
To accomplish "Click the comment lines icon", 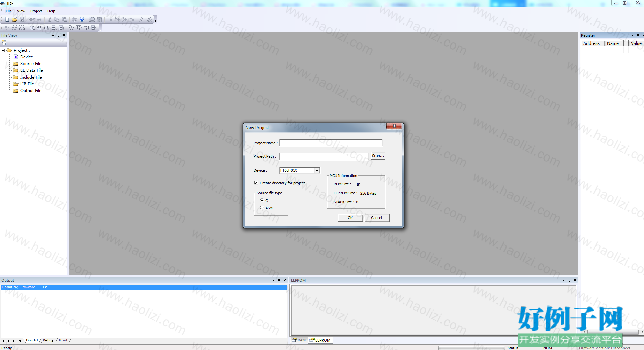I will pyautogui.click(x=142, y=20).
